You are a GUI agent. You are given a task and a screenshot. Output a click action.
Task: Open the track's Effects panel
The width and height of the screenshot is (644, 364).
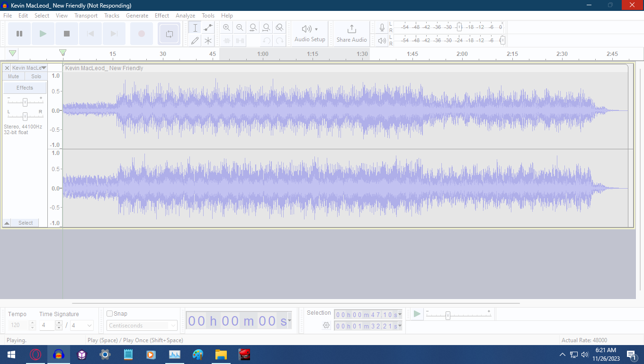click(x=24, y=87)
